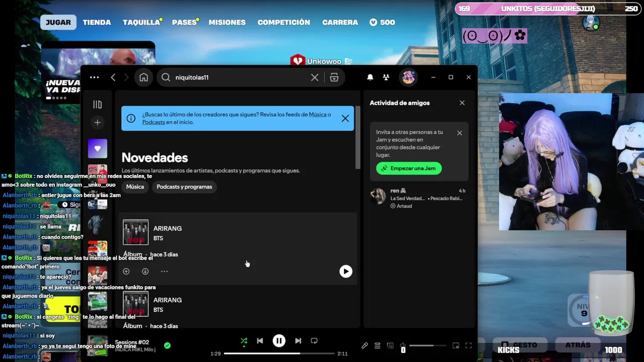This screenshot has height=362, width=644.
Task: Follow the Podcasts link in the banner
Action: pyautogui.click(x=153, y=122)
